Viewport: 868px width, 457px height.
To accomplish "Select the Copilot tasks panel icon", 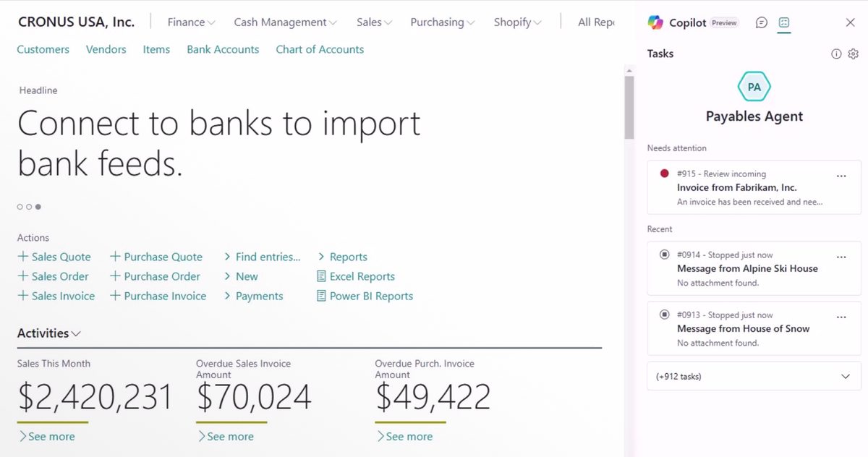I will pyautogui.click(x=784, y=22).
